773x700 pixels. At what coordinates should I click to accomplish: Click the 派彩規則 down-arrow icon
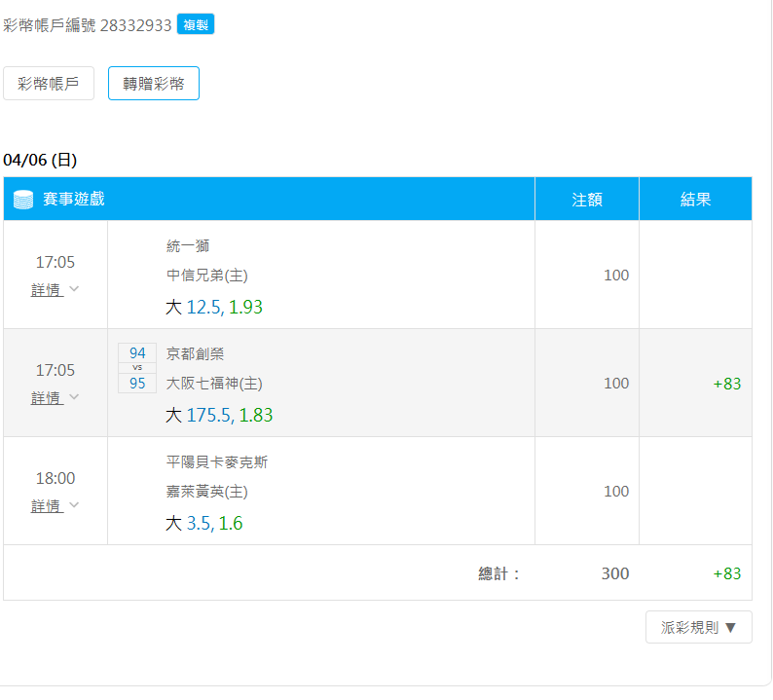click(x=730, y=628)
